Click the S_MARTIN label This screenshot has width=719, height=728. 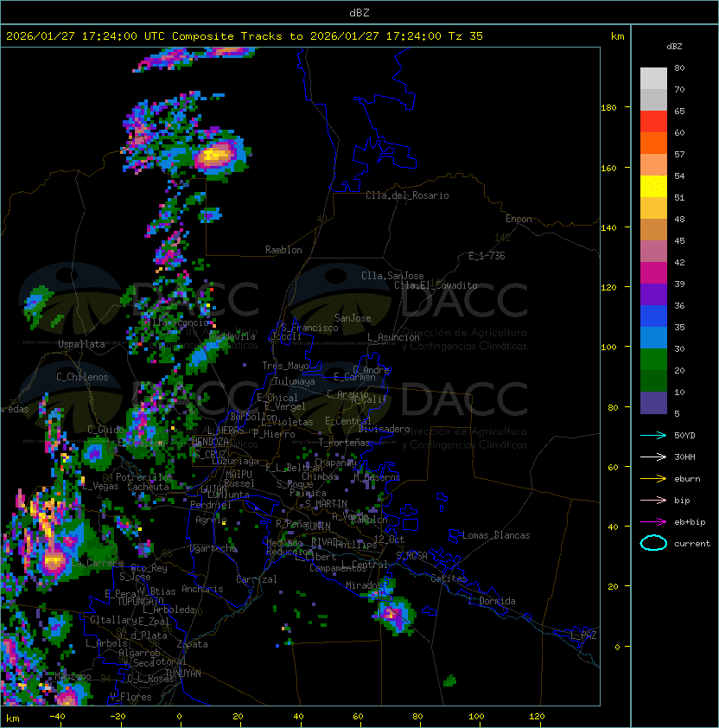(326, 504)
